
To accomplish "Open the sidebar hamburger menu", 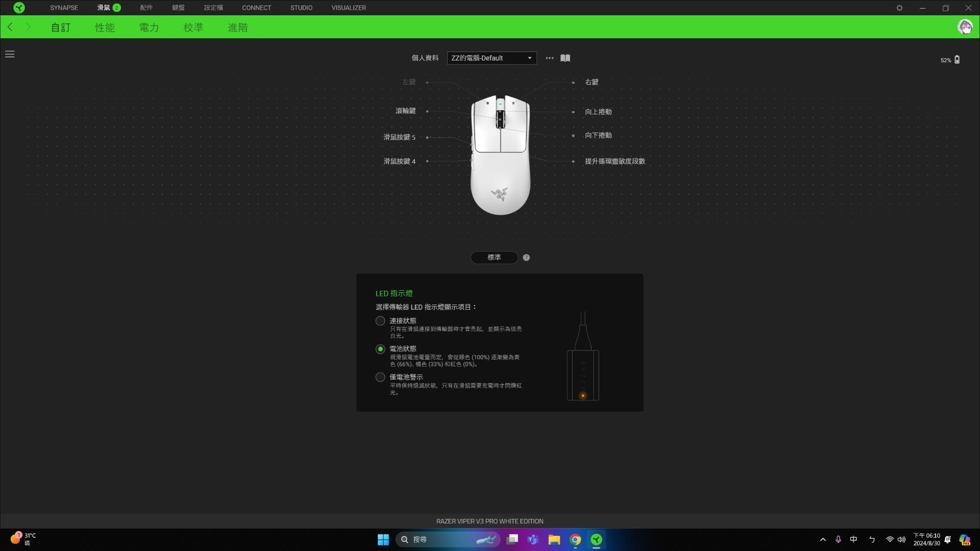I will pyautogui.click(x=10, y=54).
